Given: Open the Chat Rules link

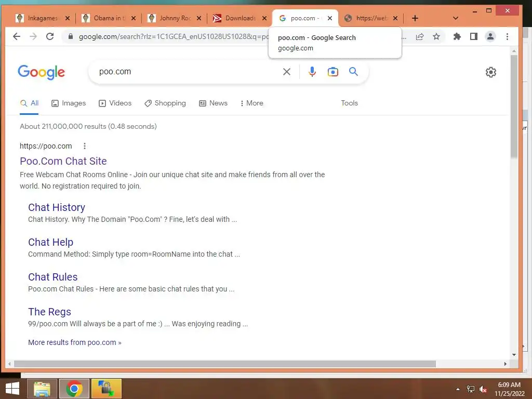Looking at the screenshot, I should [53, 277].
